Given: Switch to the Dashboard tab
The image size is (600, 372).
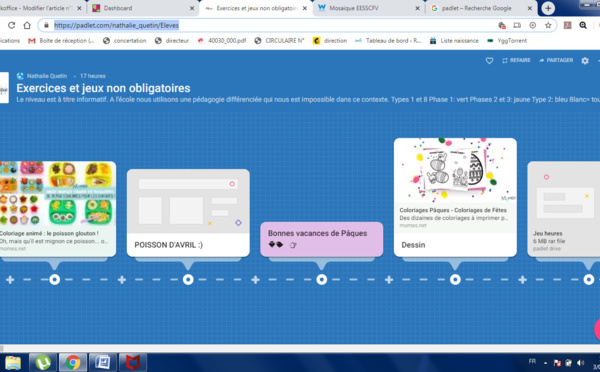Looking at the screenshot, I should point(141,8).
